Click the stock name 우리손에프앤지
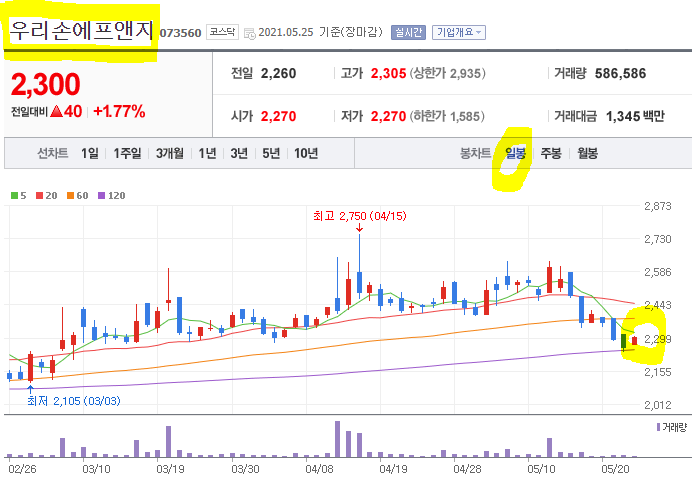 (81, 31)
